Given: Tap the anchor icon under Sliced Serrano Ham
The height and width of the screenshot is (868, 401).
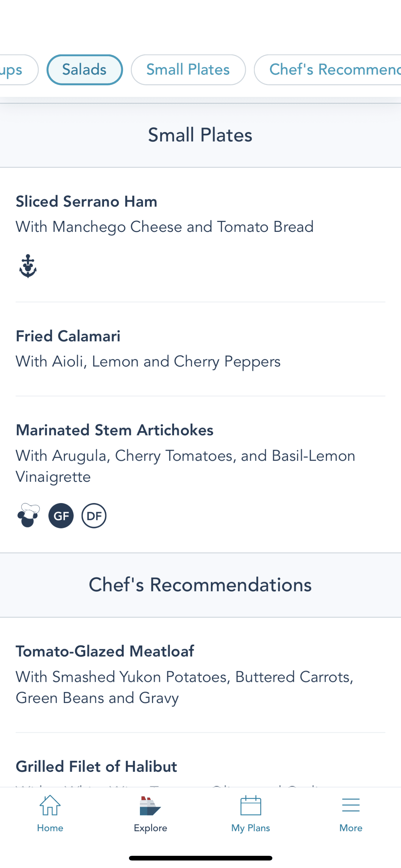Looking at the screenshot, I should (x=28, y=266).
